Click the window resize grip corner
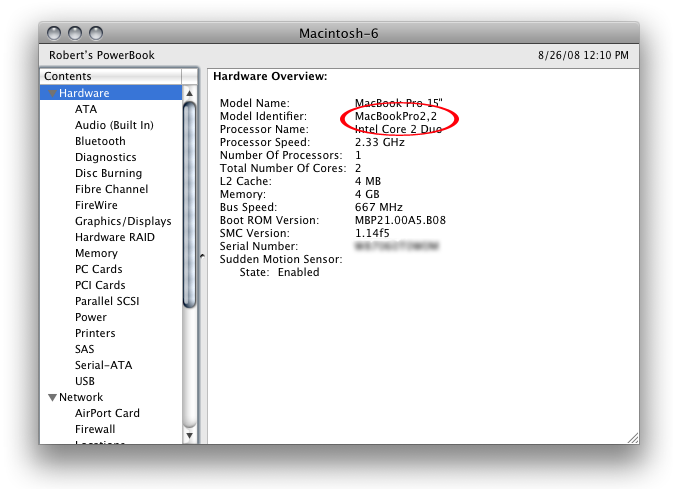This screenshot has height=489, width=673. [x=633, y=438]
